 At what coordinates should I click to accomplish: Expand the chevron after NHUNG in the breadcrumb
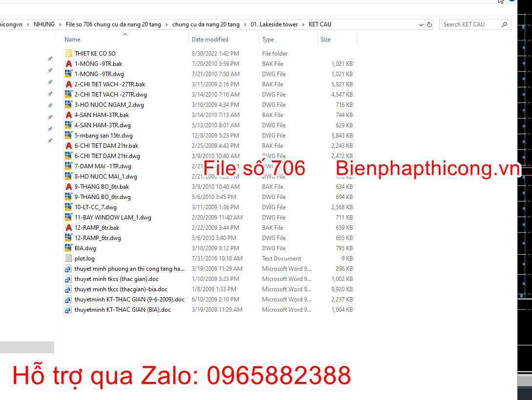click(x=60, y=24)
